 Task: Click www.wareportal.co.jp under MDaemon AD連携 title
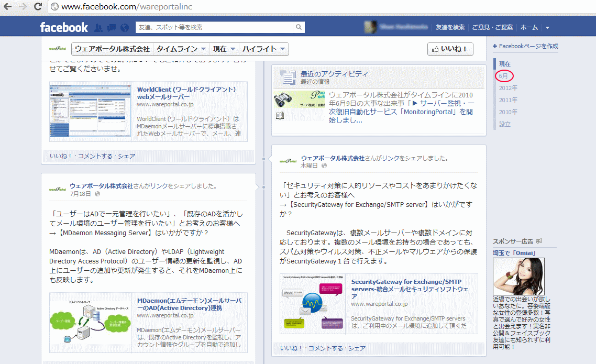(165, 315)
